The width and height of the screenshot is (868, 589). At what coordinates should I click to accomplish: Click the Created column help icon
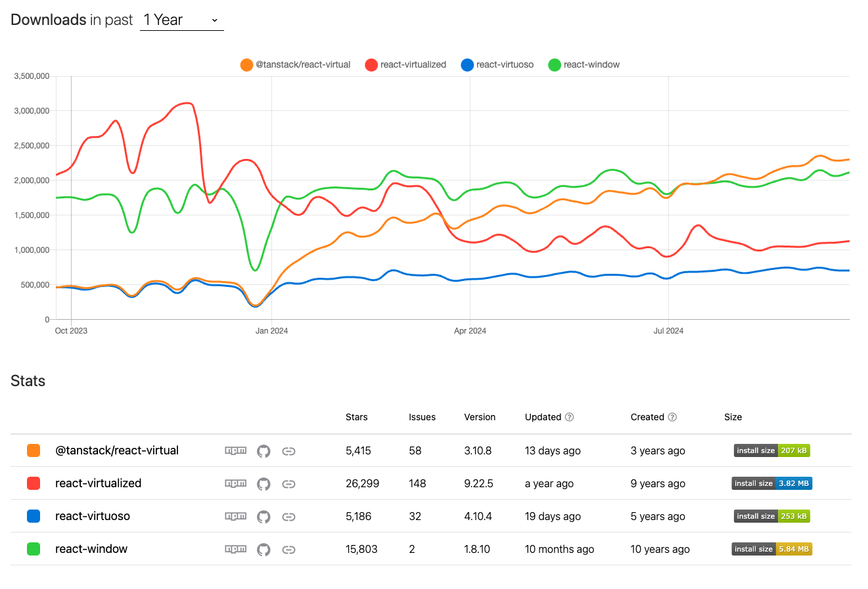[x=672, y=417]
